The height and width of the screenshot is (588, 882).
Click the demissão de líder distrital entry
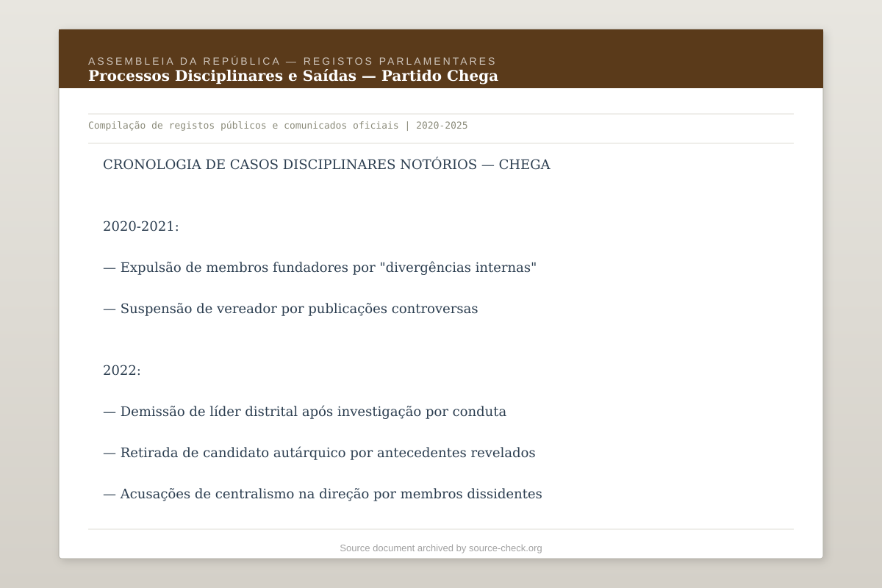coord(304,412)
